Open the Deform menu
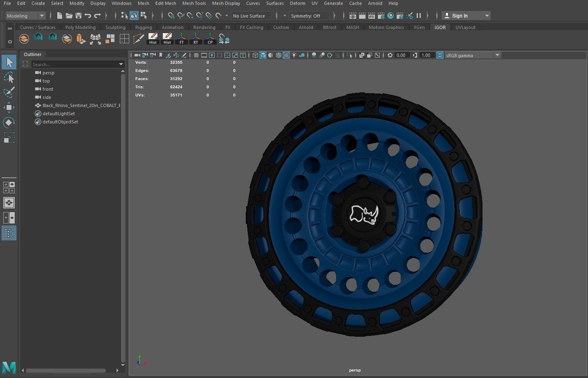 298,3
